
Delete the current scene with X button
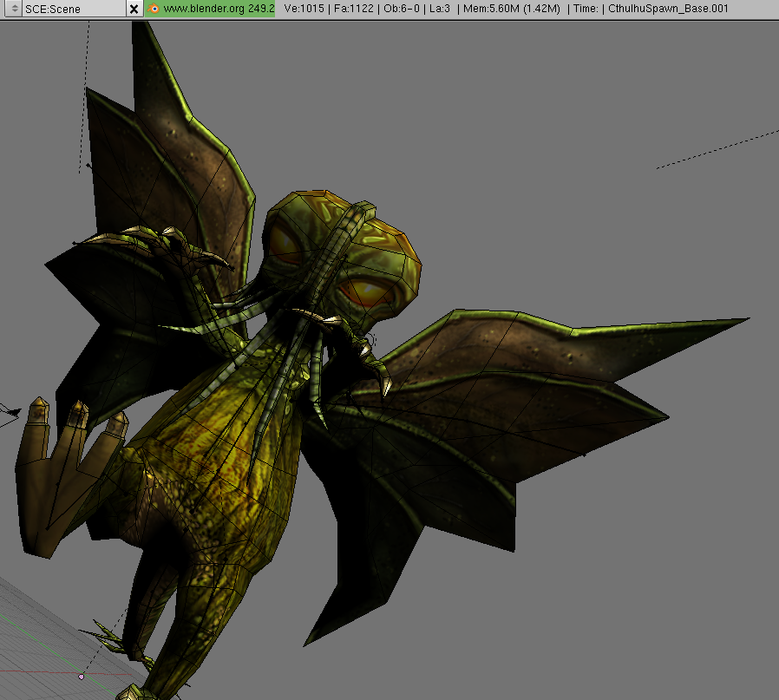pos(134,9)
